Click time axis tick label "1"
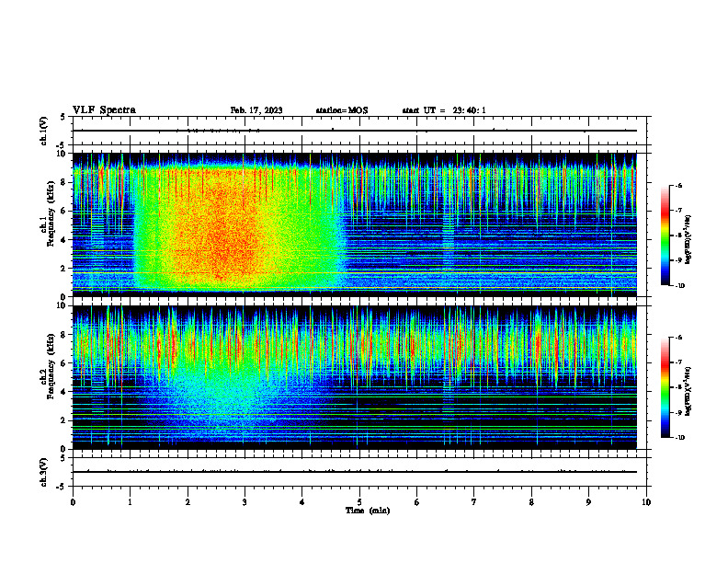The image size is (728, 563). (x=131, y=502)
